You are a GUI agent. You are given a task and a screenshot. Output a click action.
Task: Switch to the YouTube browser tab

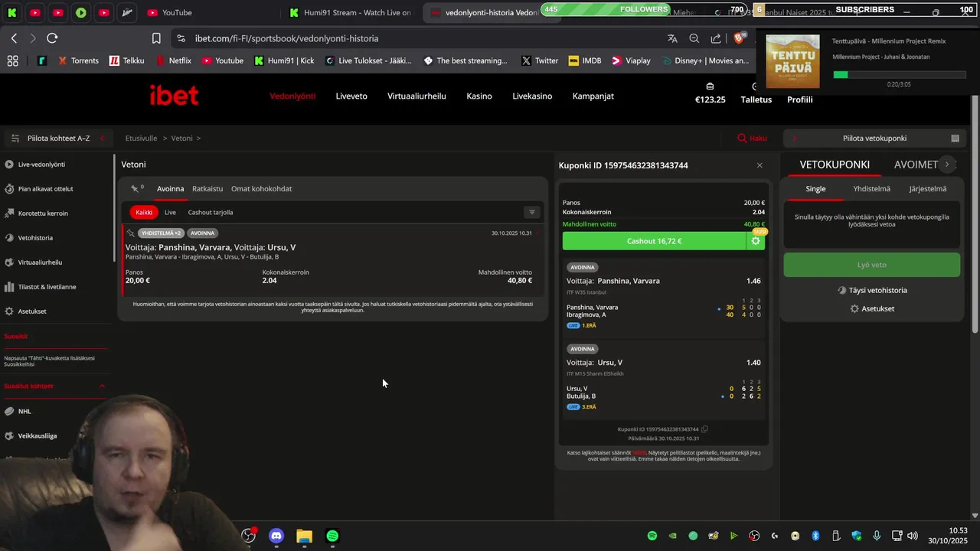[169, 12]
